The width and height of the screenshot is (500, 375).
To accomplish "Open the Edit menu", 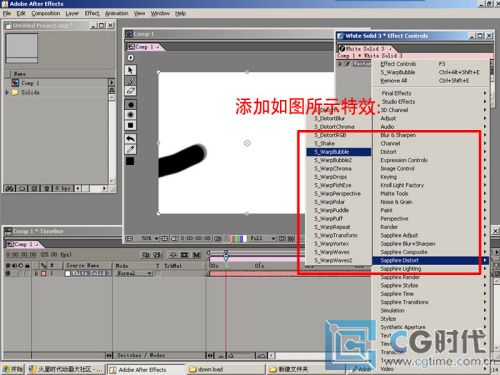I will tap(21, 13).
